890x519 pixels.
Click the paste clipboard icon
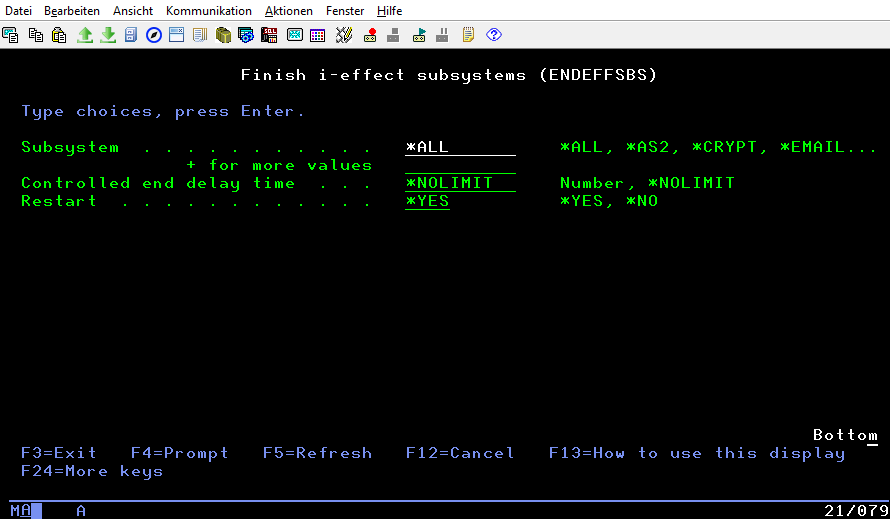[x=59, y=35]
